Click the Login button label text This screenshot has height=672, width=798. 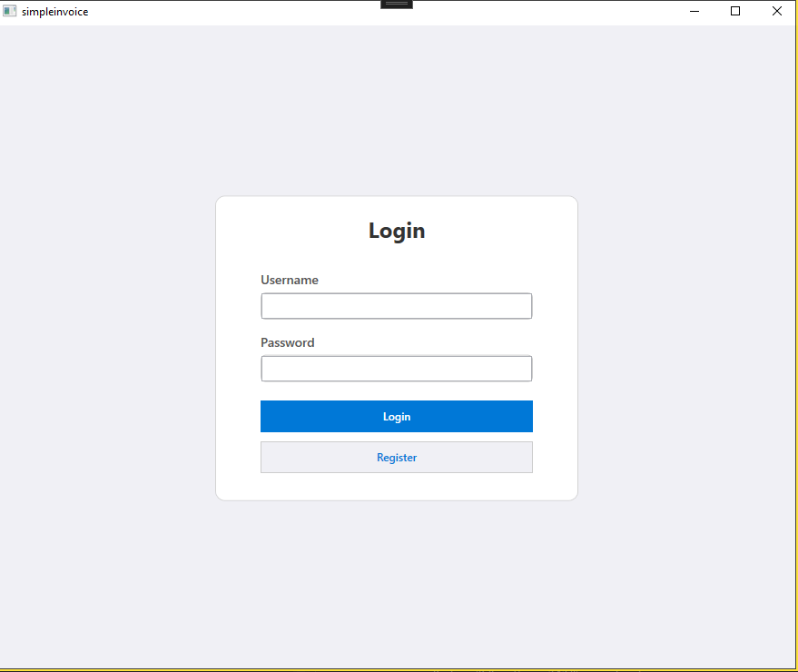396,416
